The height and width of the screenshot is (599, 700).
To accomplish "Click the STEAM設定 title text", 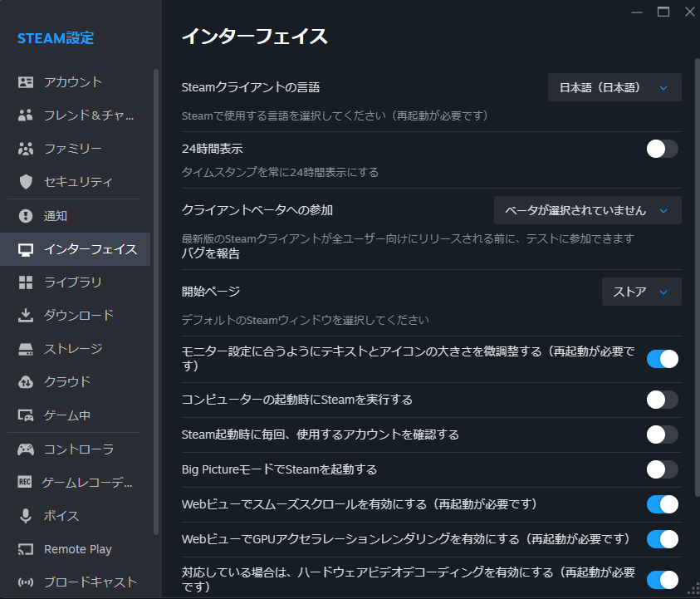I will [x=56, y=38].
